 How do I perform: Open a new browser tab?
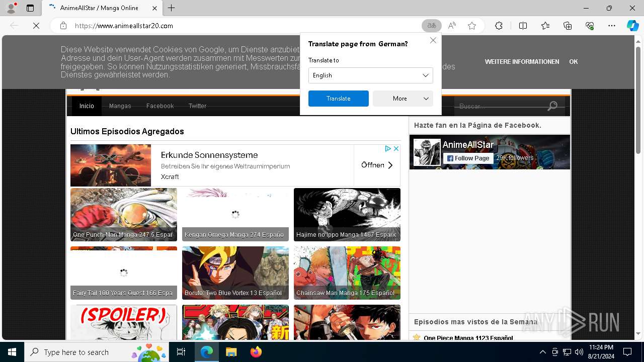(x=172, y=8)
